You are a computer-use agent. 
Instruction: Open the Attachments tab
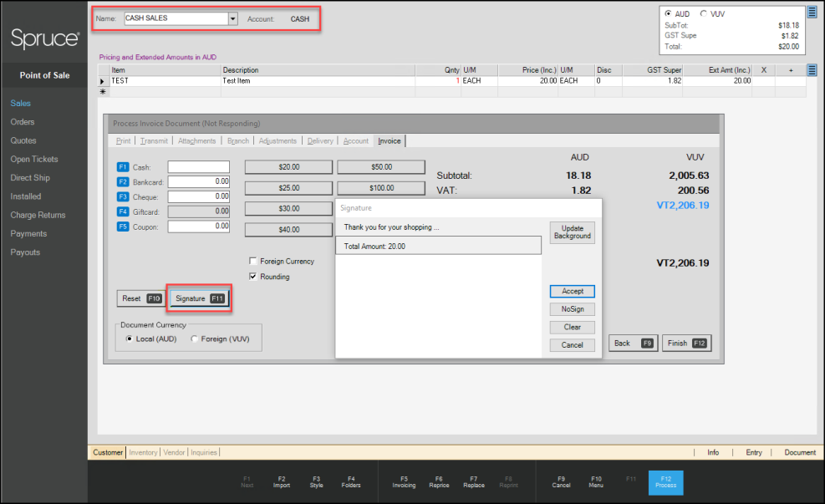coord(196,141)
